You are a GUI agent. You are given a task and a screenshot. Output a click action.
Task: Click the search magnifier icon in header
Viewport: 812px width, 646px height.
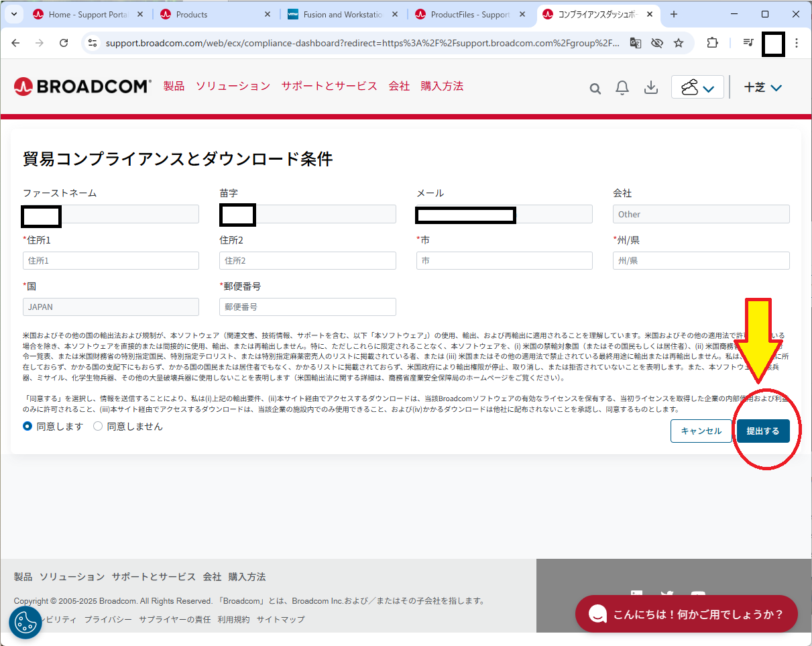pyautogui.click(x=595, y=89)
